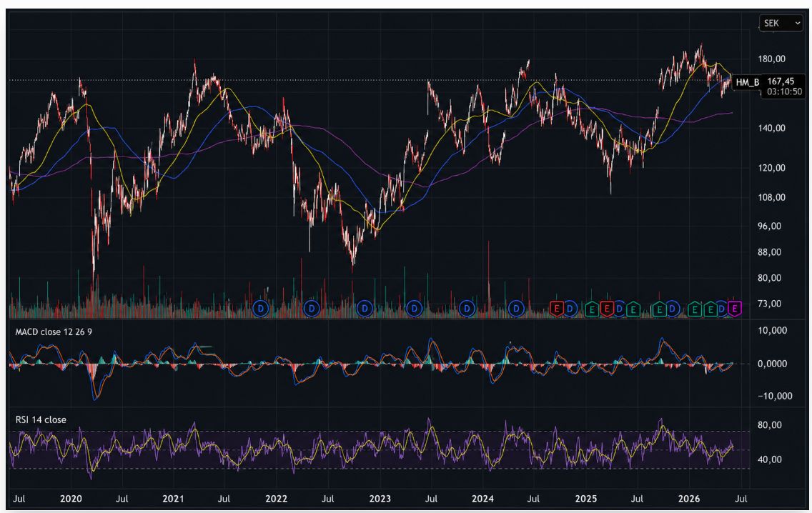
Task: Click the 140,00 price axis label
Action: point(771,128)
